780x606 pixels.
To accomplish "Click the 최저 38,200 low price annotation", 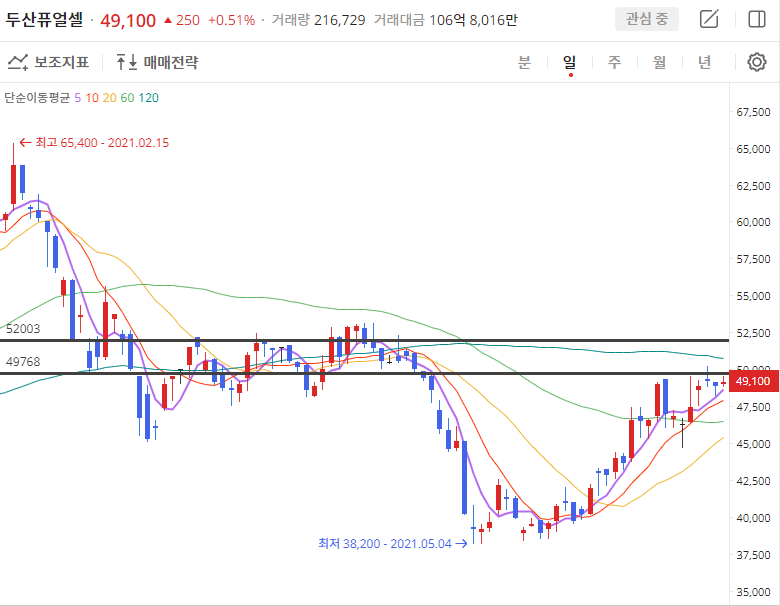I will point(392,543).
